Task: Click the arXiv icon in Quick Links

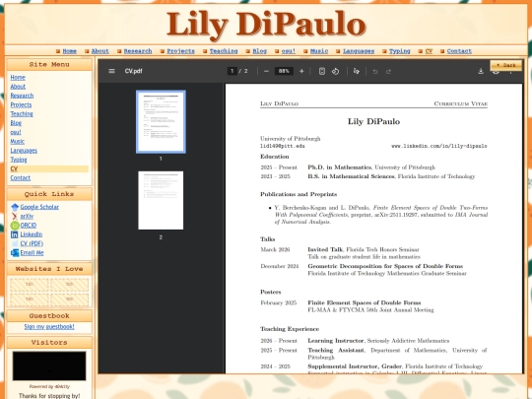Action: pyautogui.click(x=15, y=217)
